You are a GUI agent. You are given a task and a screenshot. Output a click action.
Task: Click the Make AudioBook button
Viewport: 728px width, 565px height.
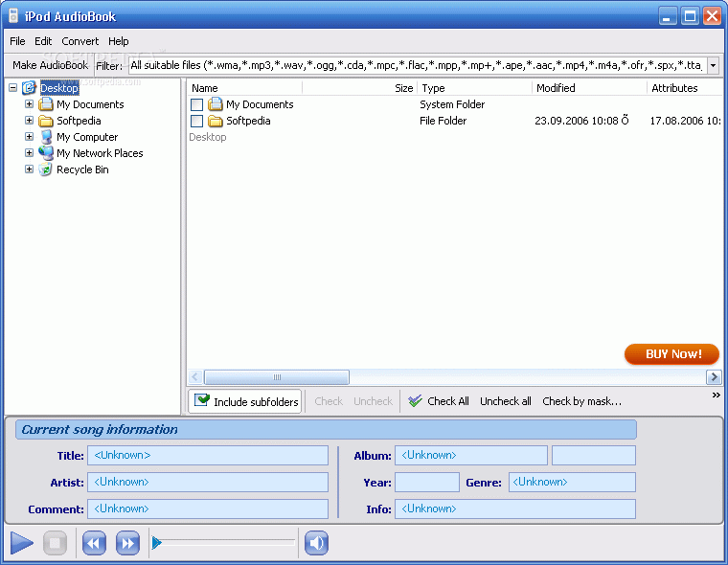(50, 65)
